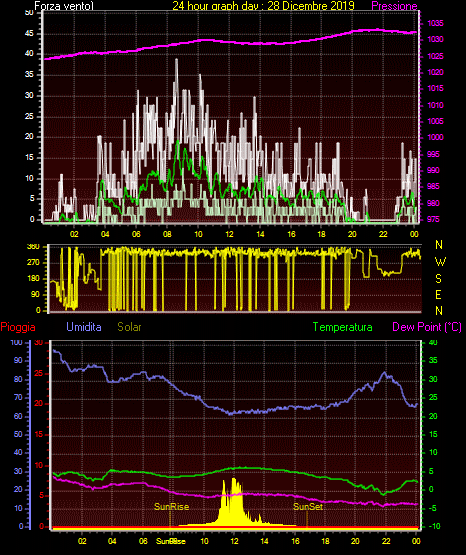
Task: Click the red "25" rain axis value
Action: click(39, 374)
